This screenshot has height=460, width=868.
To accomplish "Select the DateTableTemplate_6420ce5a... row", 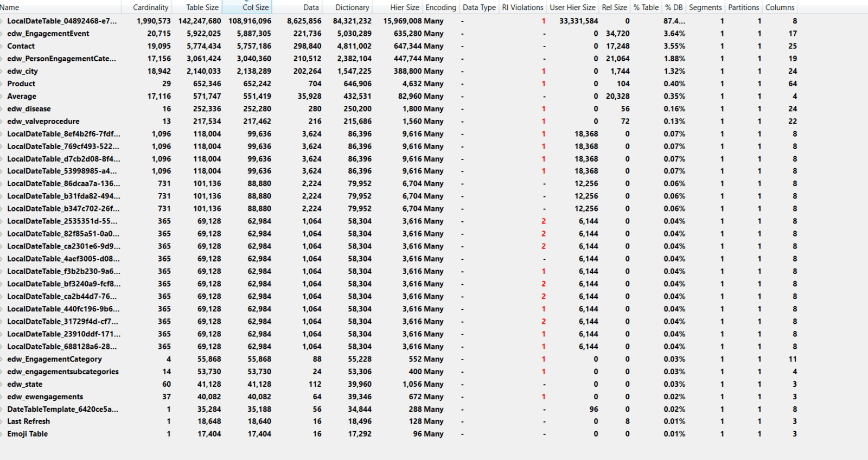I will pos(399,409).
